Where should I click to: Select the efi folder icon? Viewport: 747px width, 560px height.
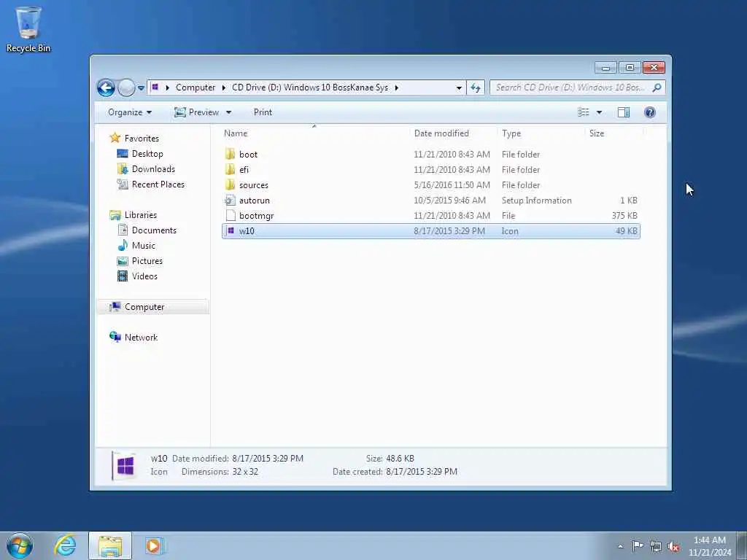[x=231, y=169]
